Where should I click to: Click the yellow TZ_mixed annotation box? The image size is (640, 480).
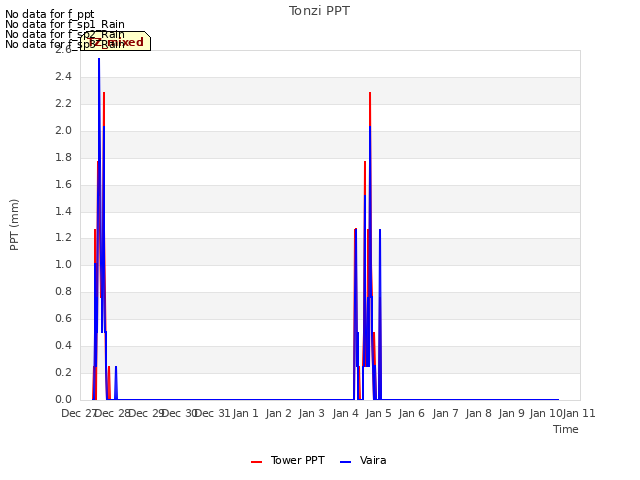(116, 41)
